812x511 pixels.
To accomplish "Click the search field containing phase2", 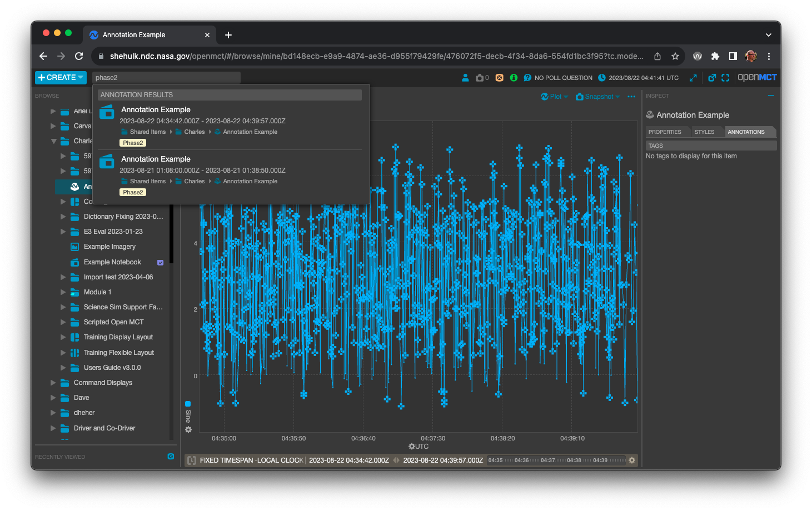I will 166,77.
